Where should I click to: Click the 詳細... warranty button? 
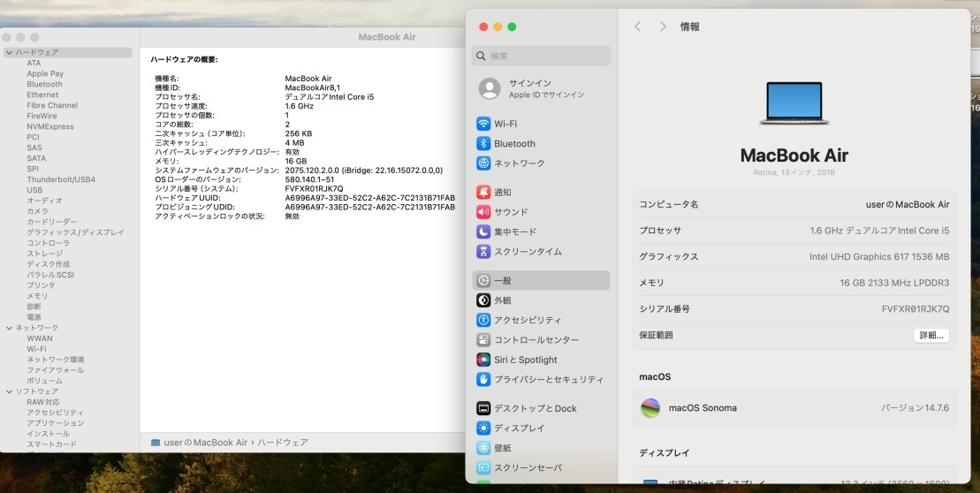click(931, 336)
